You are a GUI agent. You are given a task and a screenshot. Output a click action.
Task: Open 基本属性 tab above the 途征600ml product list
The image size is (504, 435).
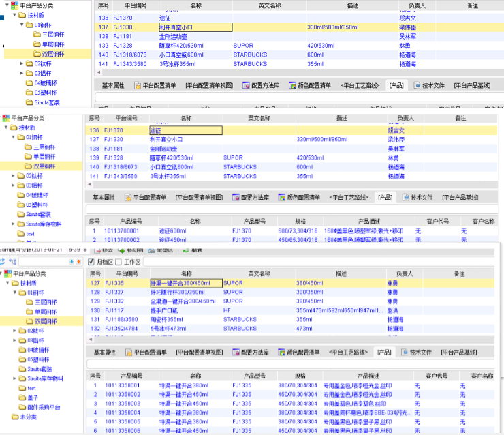click(x=104, y=197)
